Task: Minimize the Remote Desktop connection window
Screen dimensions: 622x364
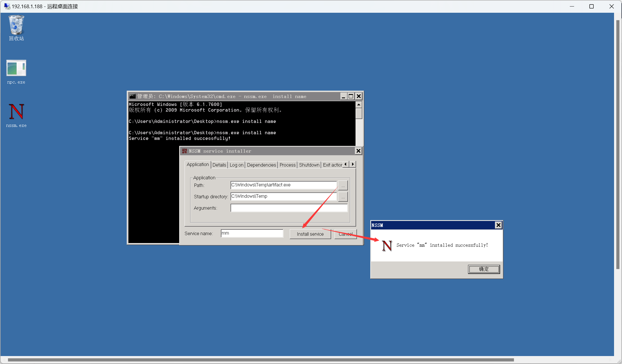Action: tap(572, 6)
